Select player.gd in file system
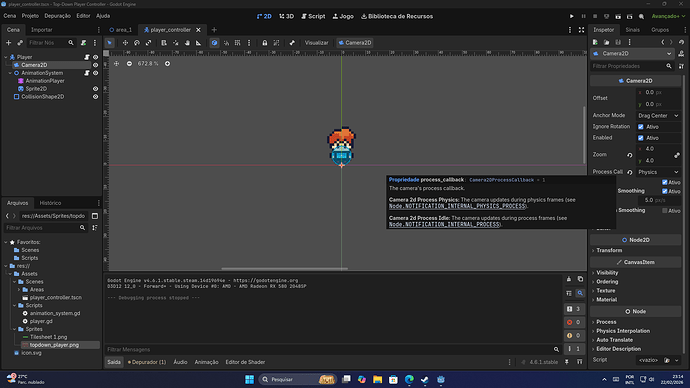The image size is (690, 388). click(x=41, y=321)
